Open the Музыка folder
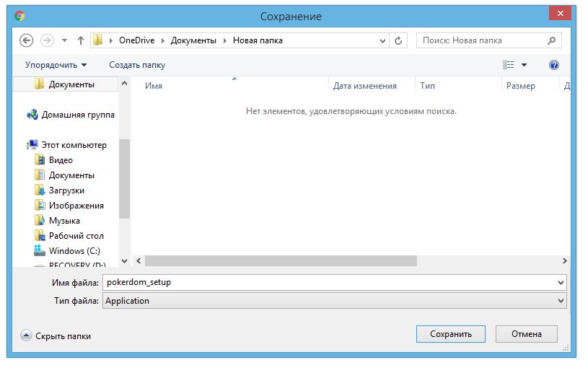 (x=64, y=221)
